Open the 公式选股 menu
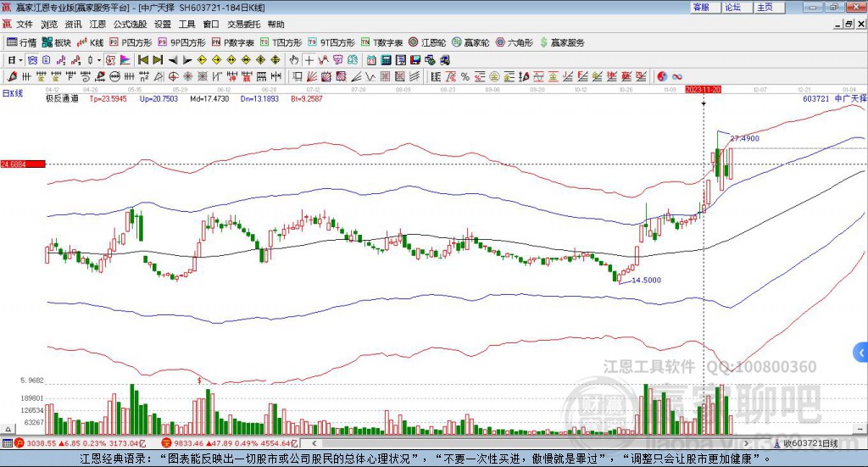868x467 pixels. (130, 25)
